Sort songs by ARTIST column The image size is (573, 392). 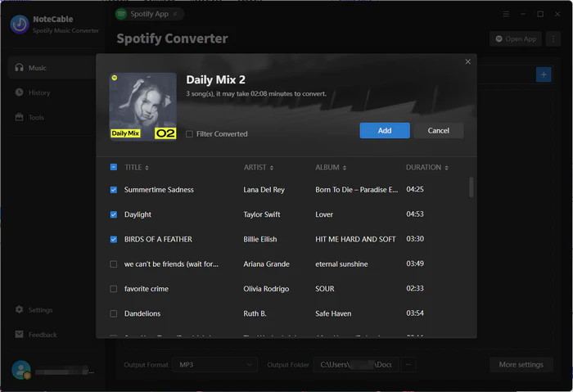tap(259, 167)
